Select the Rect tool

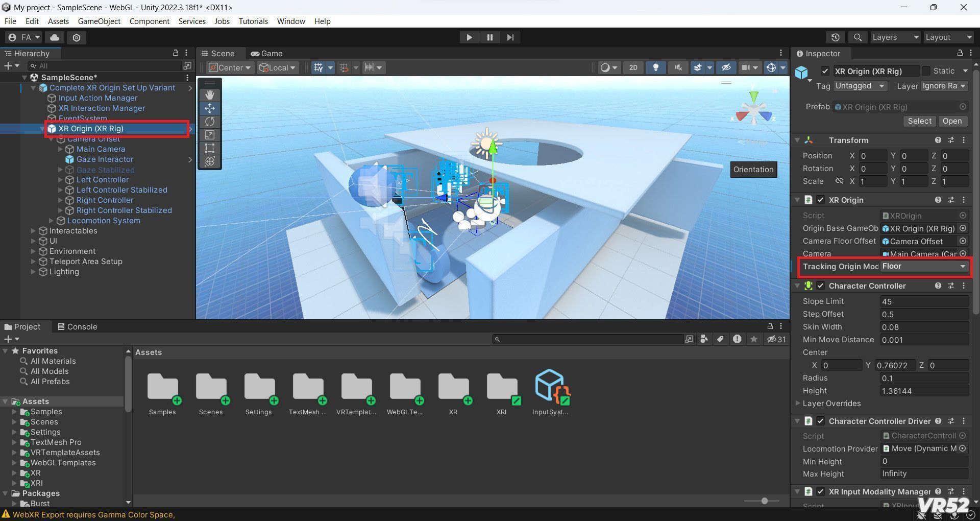(x=209, y=148)
